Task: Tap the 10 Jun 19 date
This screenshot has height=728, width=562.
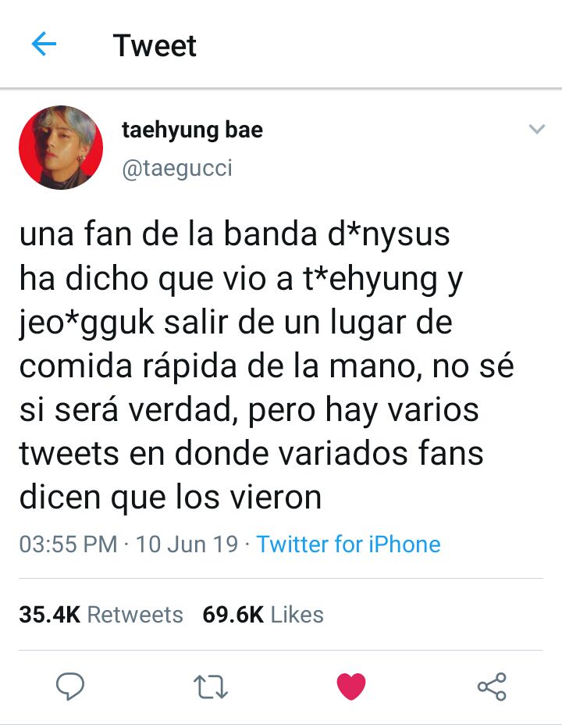Action: pyautogui.click(x=187, y=544)
